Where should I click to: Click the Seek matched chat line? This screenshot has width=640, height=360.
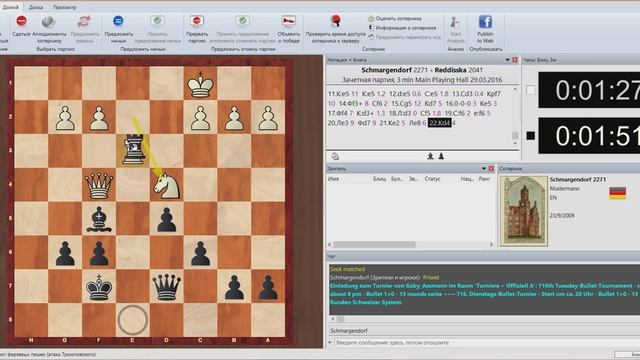[347, 269]
